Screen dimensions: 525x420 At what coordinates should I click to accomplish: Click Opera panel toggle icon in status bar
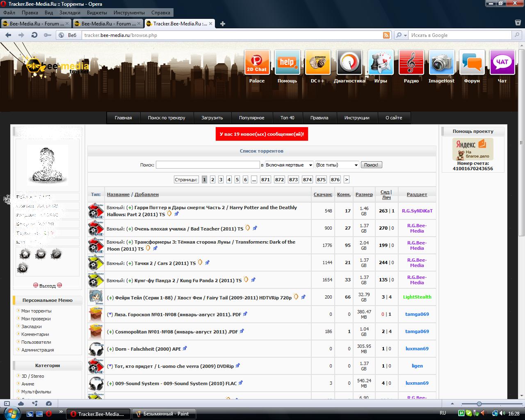[7, 404]
